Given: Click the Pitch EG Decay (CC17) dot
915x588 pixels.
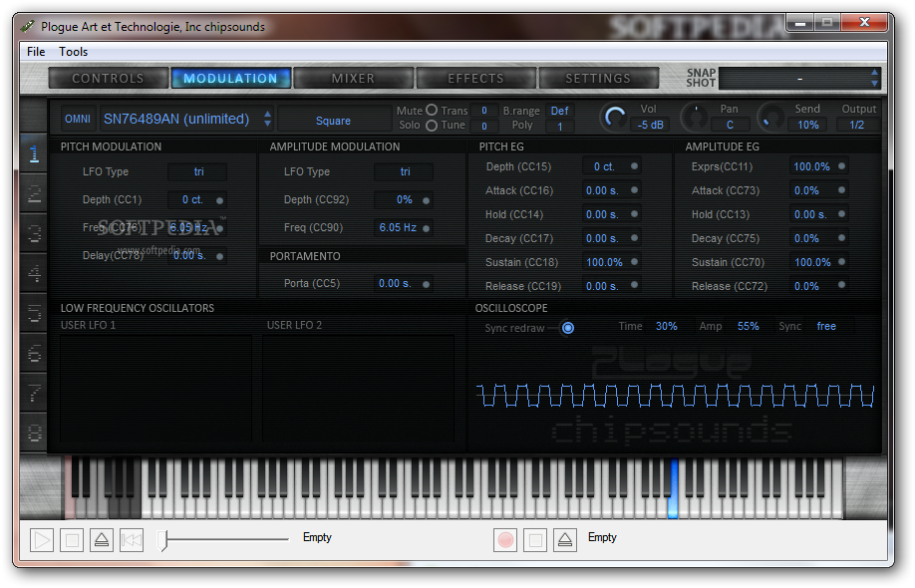Looking at the screenshot, I should click(634, 237).
